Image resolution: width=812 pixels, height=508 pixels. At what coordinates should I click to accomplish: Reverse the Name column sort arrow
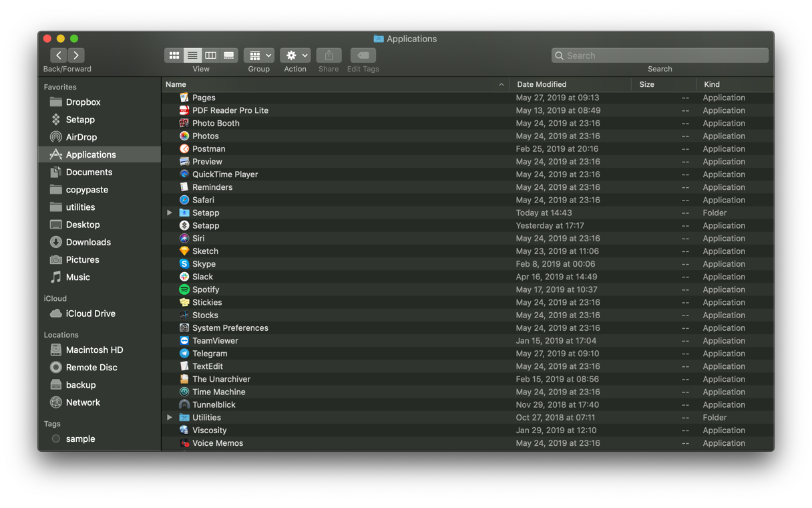coord(501,84)
